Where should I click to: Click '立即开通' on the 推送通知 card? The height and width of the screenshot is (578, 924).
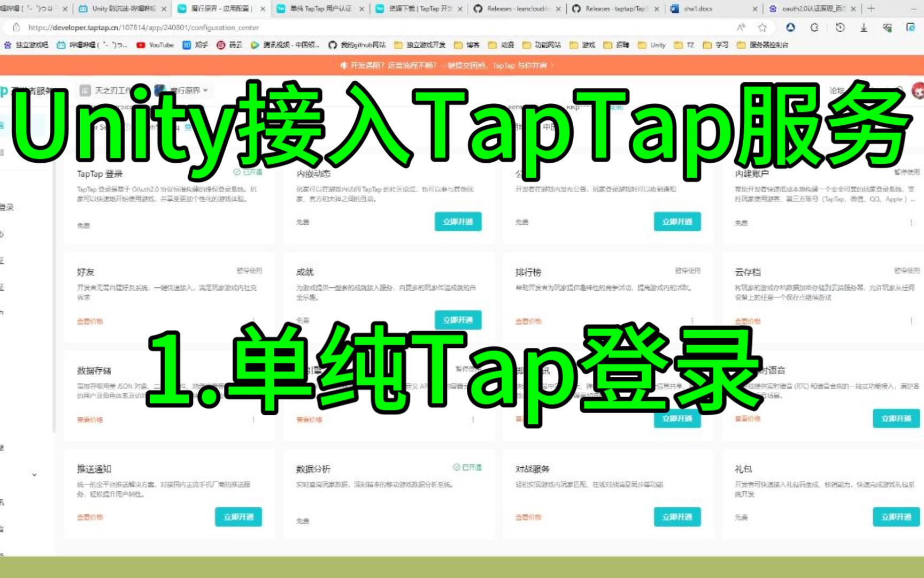click(x=238, y=516)
